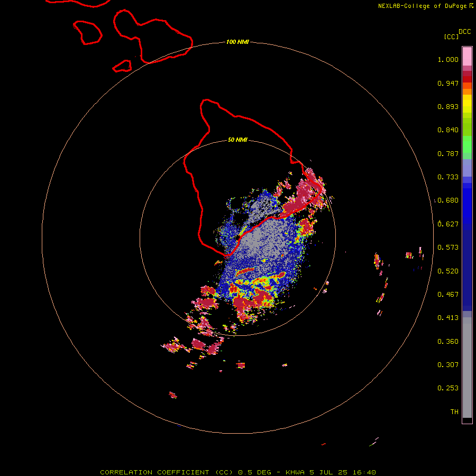476x476 pixels.
Task: Select the 0.680 scale value
Action: coord(448,200)
